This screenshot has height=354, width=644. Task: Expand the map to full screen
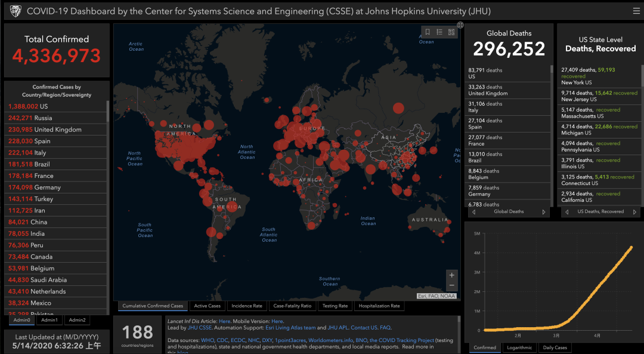click(x=460, y=25)
